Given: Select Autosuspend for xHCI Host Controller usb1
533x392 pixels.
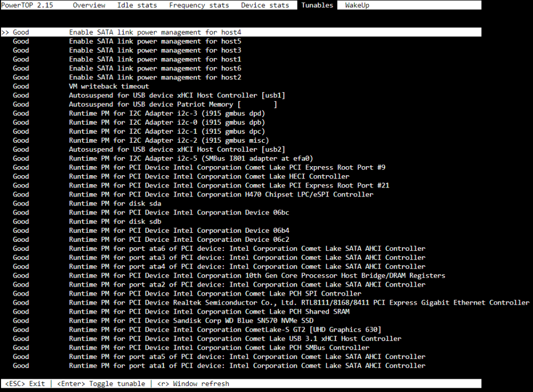Looking at the screenshot, I should [x=241, y=95].
